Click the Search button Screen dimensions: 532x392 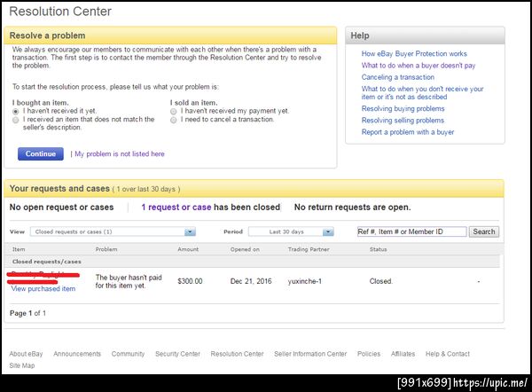click(x=484, y=231)
